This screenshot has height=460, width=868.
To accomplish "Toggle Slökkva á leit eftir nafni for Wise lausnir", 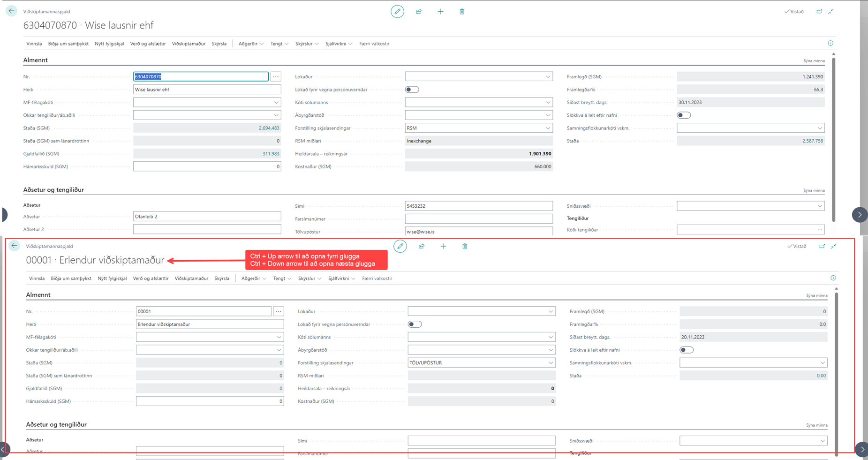I will point(684,115).
